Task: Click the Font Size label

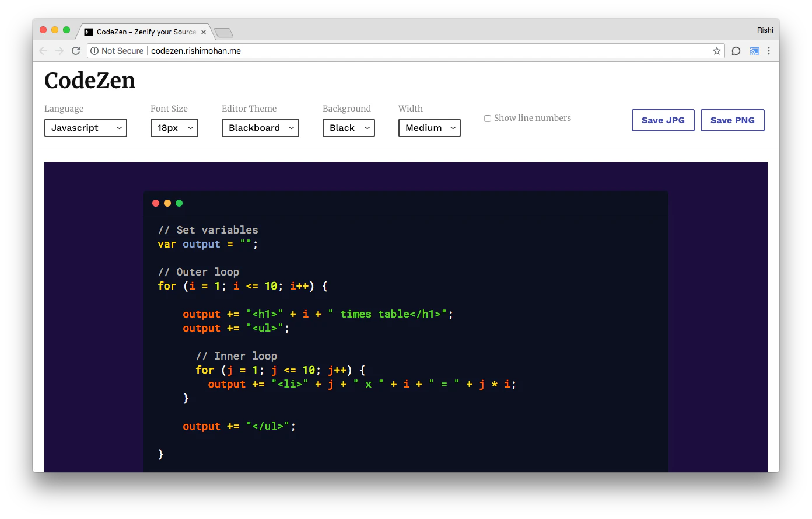Action: click(x=169, y=109)
